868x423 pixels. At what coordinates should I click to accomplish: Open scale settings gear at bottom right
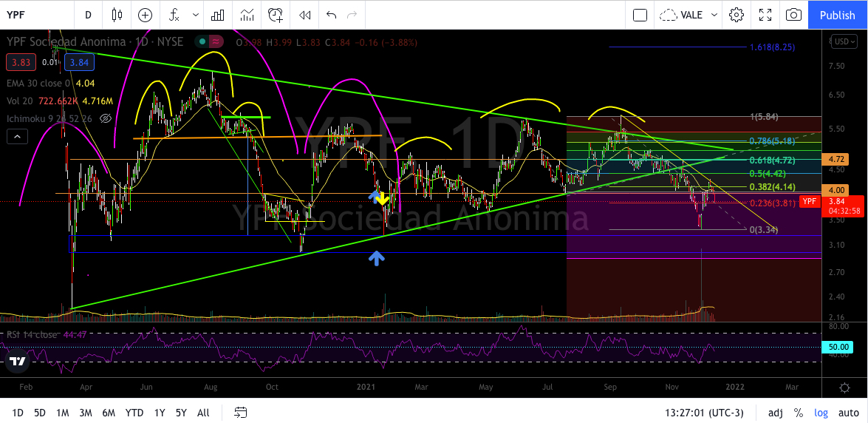pyautogui.click(x=845, y=387)
